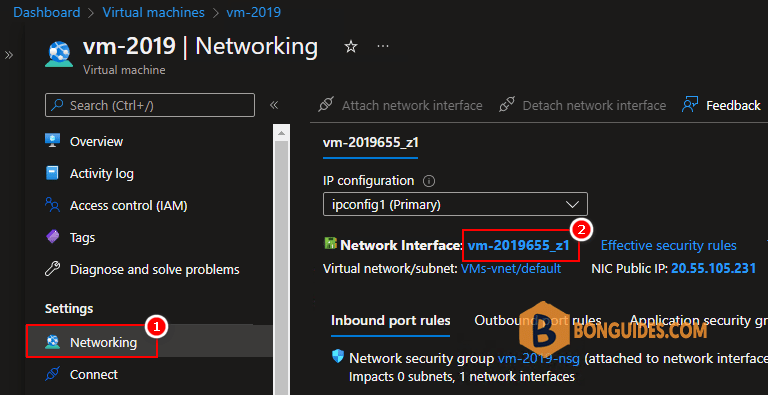The width and height of the screenshot is (768, 395).
Task: Click the Overview monitor icon
Action: click(52, 141)
